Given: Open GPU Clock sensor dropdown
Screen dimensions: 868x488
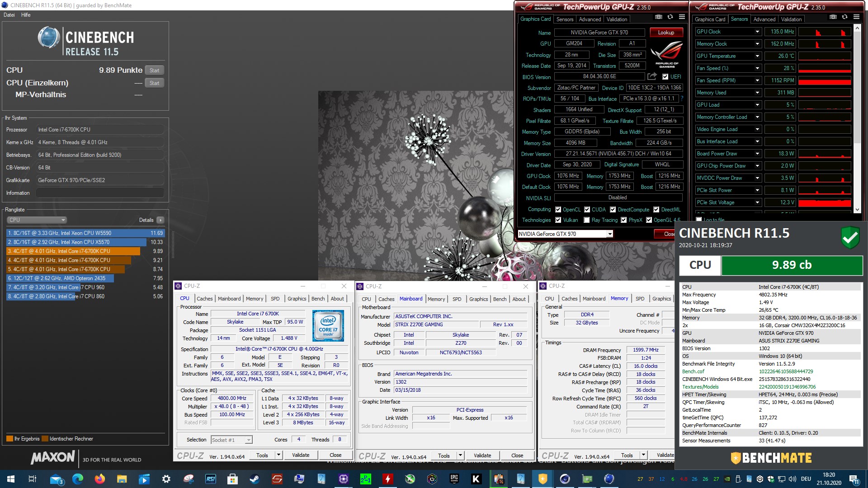Looking at the screenshot, I should tap(757, 32).
